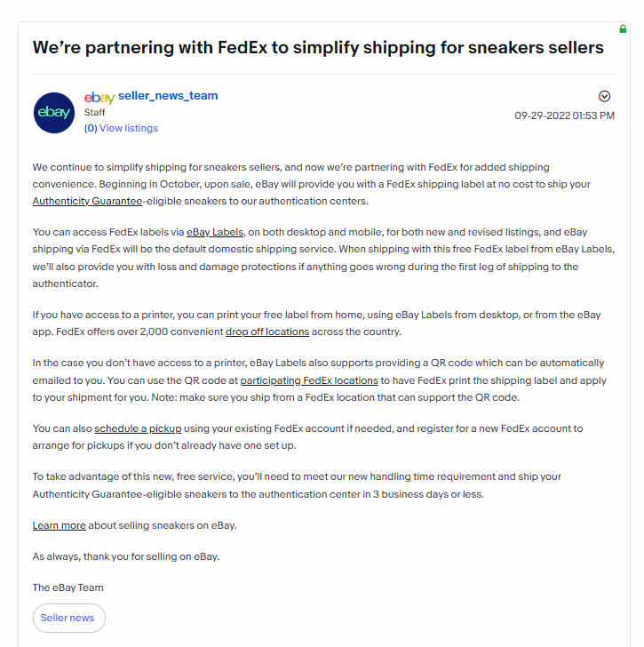Open the round eBay profile avatar

pyautogui.click(x=54, y=113)
